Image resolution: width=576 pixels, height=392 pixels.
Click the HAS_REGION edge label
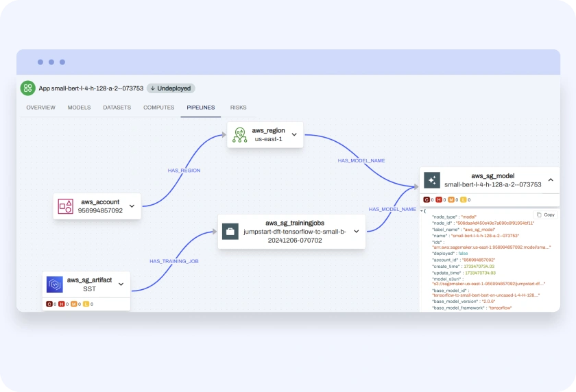click(184, 171)
